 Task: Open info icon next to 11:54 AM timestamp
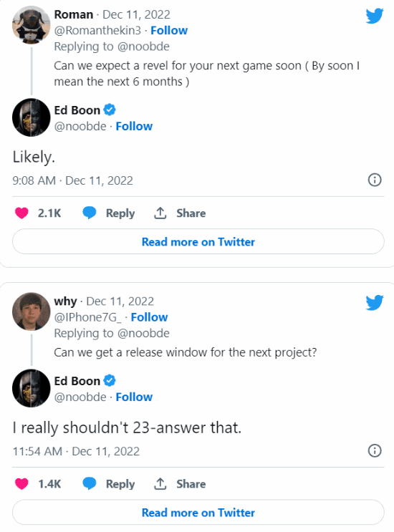pyautogui.click(x=375, y=450)
